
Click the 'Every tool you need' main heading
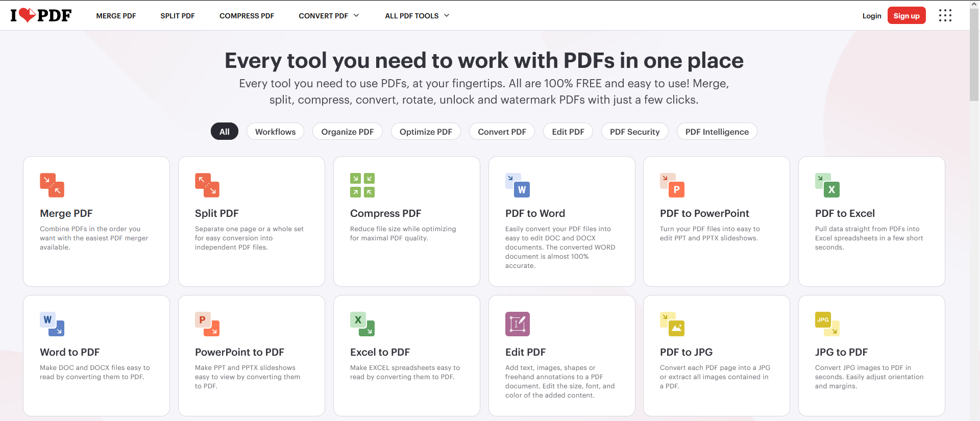pos(484,61)
